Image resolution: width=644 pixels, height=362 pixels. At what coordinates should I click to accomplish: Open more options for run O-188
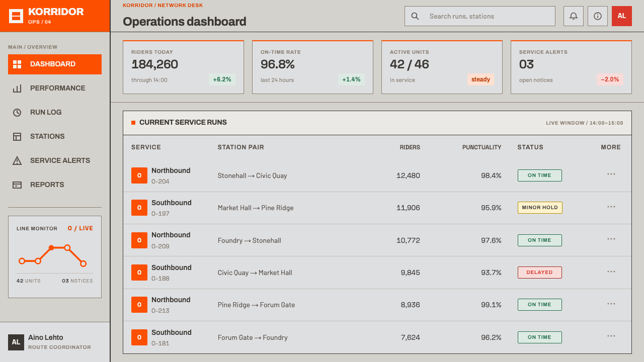[611, 271]
